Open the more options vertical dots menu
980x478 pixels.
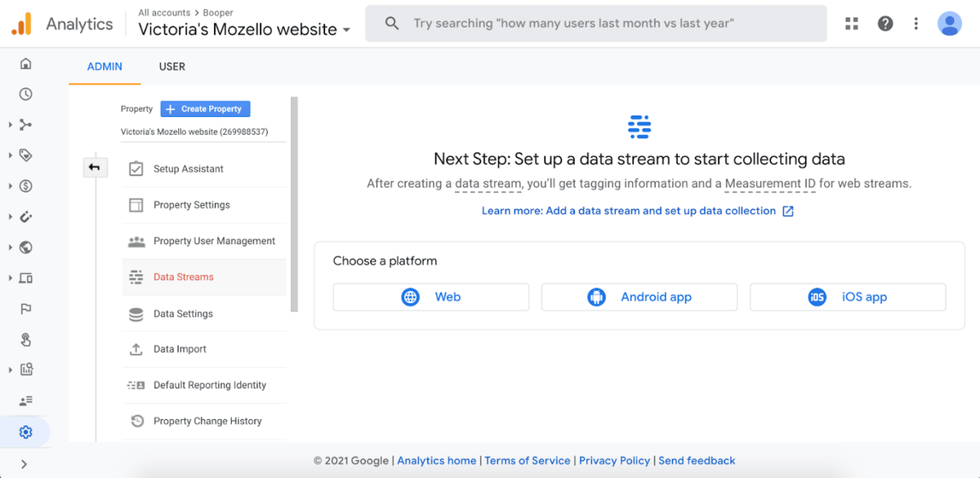click(916, 24)
